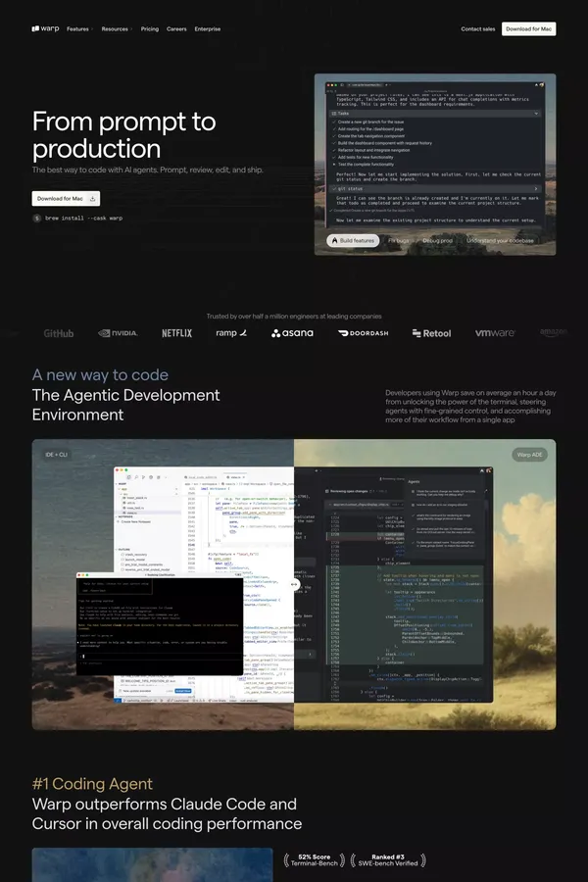Click the brew install --cask warp command
The width and height of the screenshot is (588, 882).
tap(84, 219)
